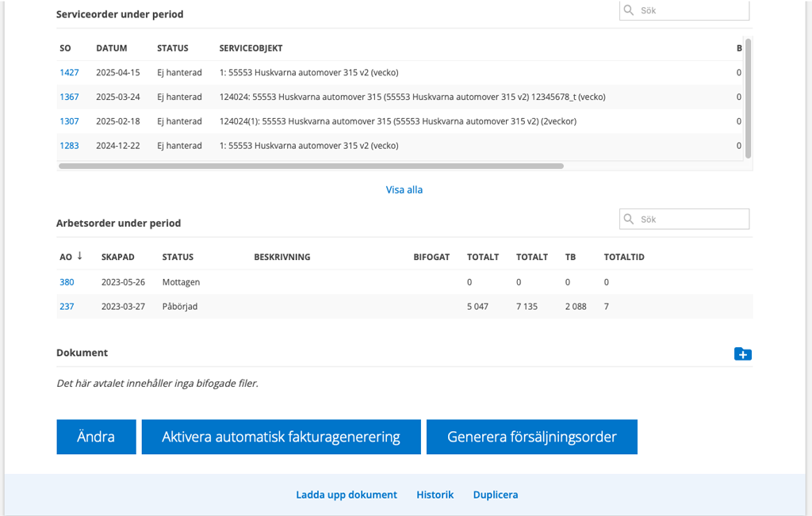Open the Historik link
812x516 pixels.
[x=435, y=495]
